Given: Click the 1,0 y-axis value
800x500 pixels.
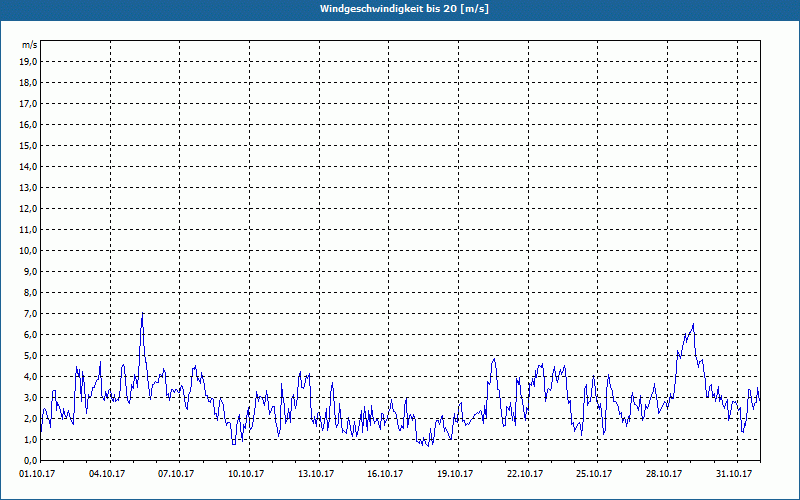Looking at the screenshot, I should click(31, 440).
